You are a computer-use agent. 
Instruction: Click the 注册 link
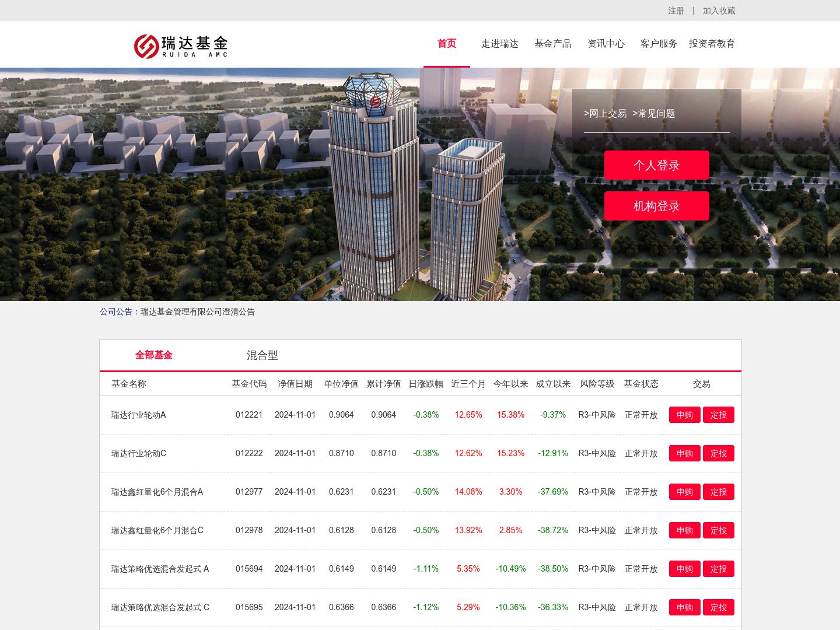(x=676, y=10)
